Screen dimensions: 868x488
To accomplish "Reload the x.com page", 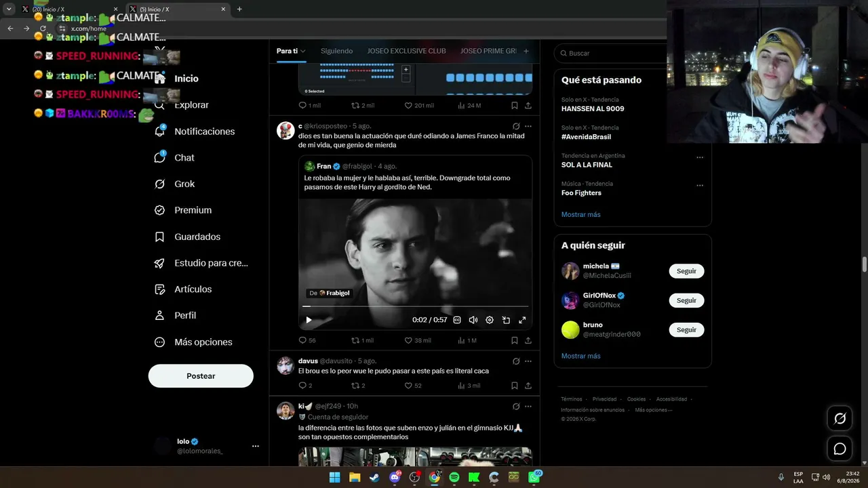I will click(43, 28).
